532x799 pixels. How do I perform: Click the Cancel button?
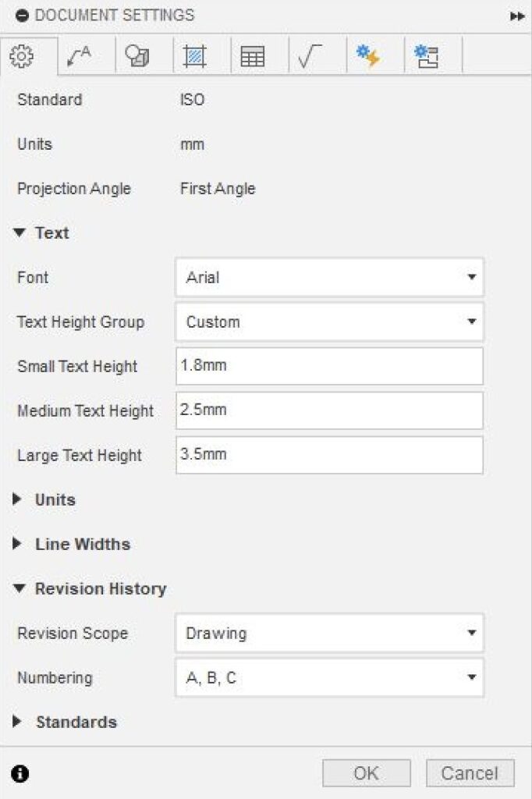click(x=470, y=773)
